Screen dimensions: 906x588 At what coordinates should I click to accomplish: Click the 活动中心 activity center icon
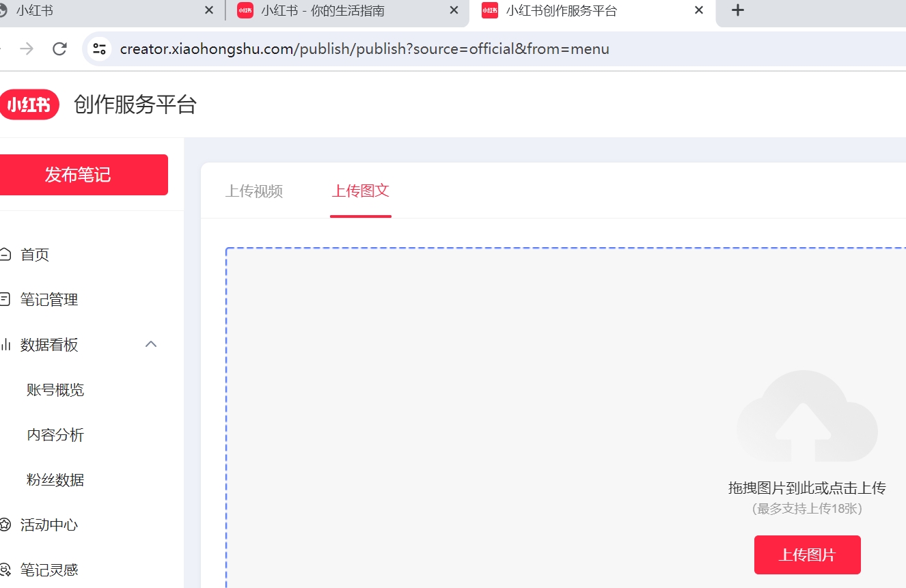pos(5,524)
